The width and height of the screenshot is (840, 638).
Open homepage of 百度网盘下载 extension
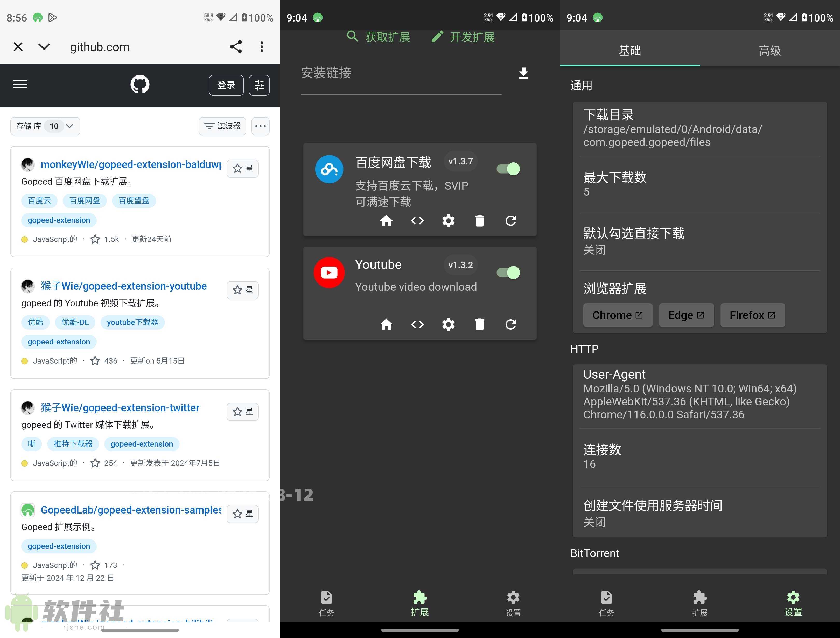pos(386,220)
